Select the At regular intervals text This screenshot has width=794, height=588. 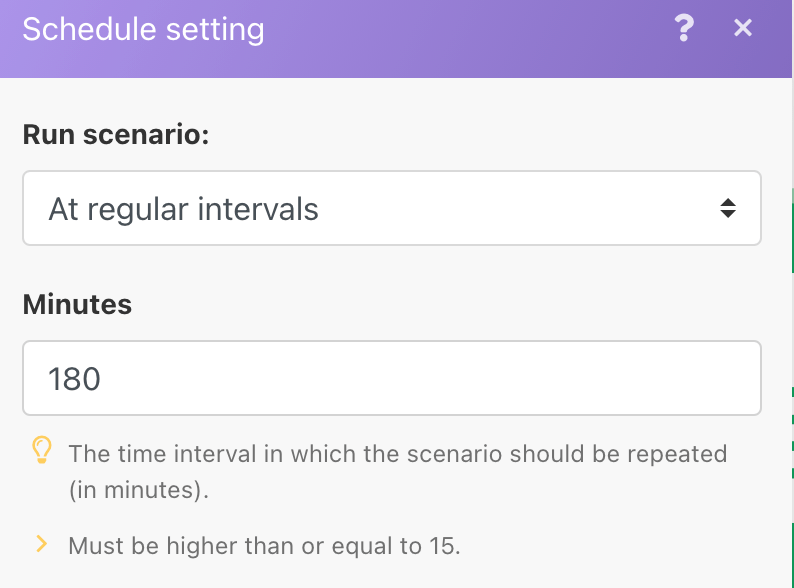coord(183,209)
